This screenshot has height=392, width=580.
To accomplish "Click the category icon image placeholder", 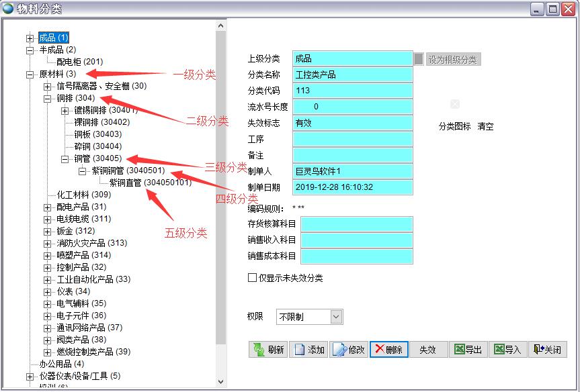I will tap(455, 104).
